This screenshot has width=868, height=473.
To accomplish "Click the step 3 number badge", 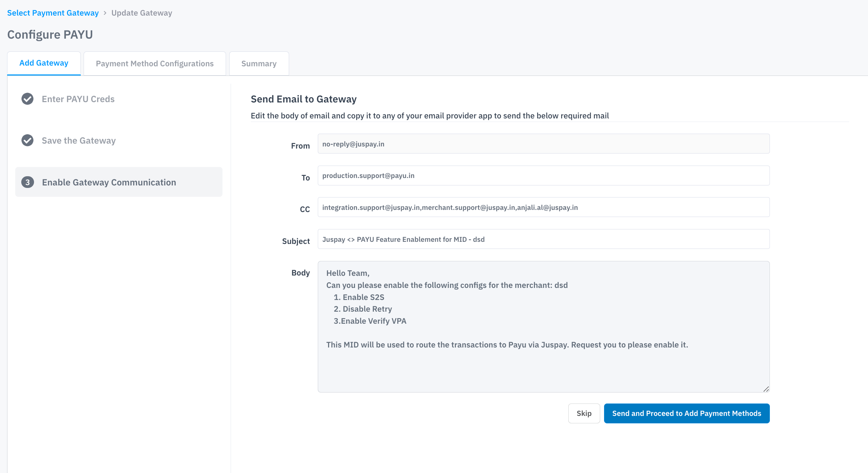I will (27, 182).
